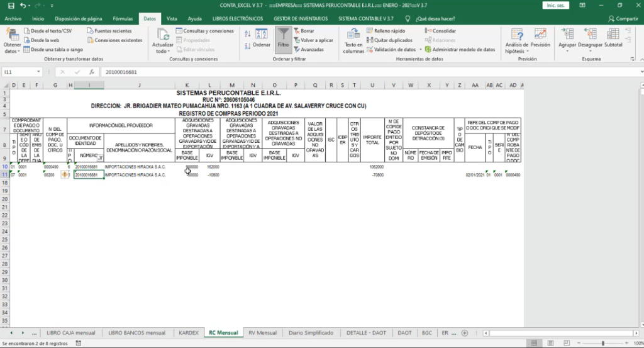Open the Archivo tab
The width and height of the screenshot is (644, 348).
click(x=13, y=18)
